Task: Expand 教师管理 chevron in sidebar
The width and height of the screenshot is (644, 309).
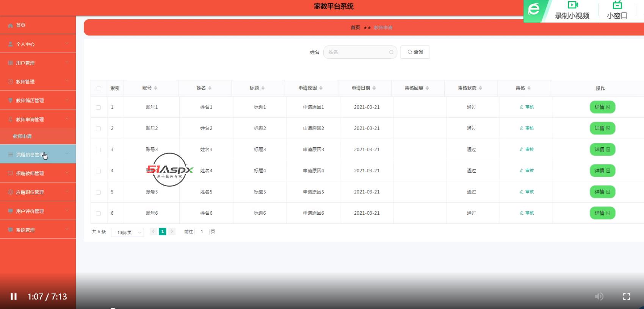Action: pos(67,81)
